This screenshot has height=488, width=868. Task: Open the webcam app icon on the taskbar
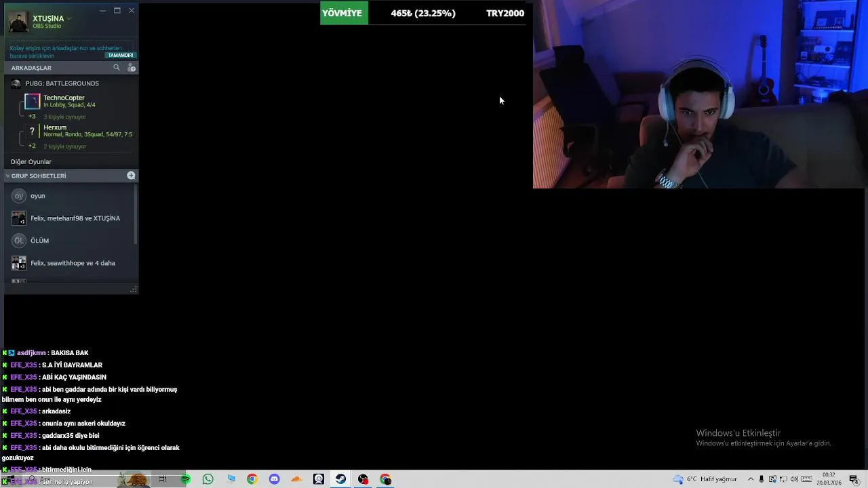tap(319, 479)
